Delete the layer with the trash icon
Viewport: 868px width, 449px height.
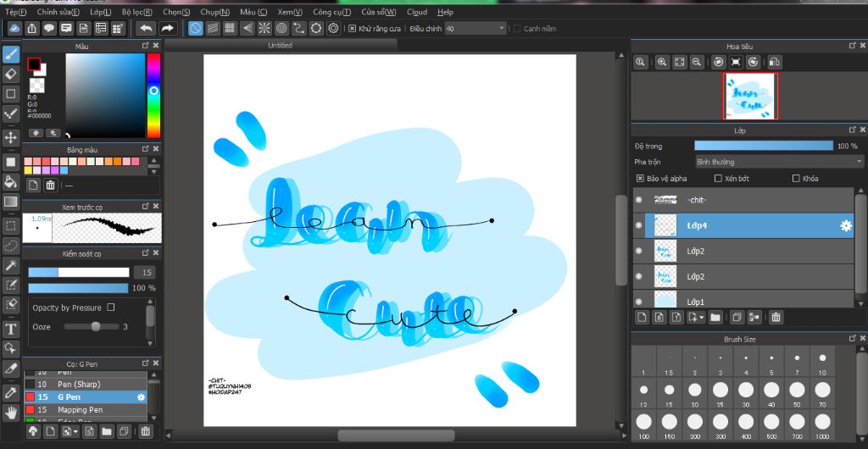(x=776, y=318)
